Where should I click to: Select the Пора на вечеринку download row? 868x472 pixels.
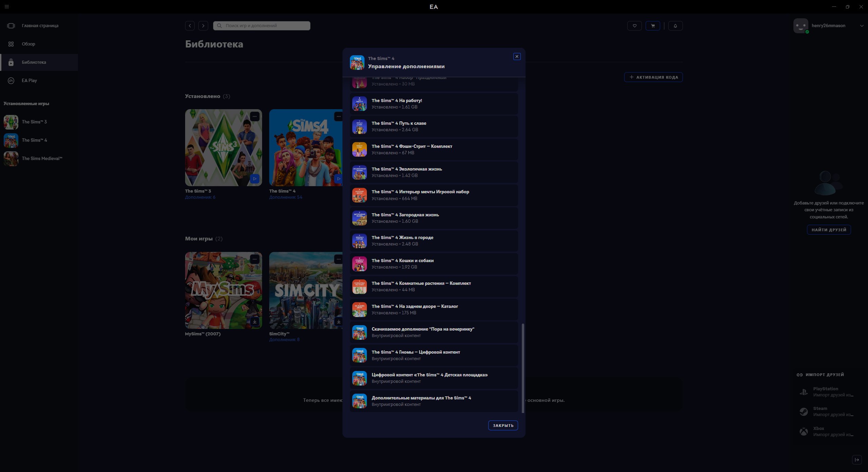pyautogui.click(x=434, y=332)
